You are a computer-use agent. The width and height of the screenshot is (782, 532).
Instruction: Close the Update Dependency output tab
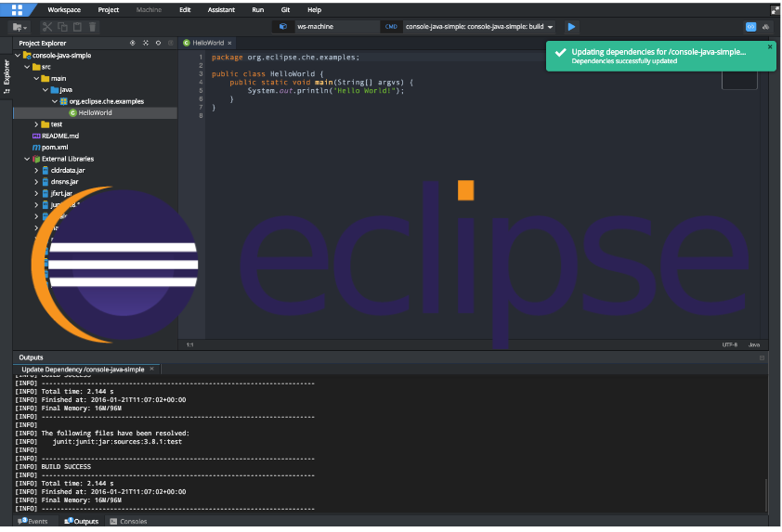151,369
